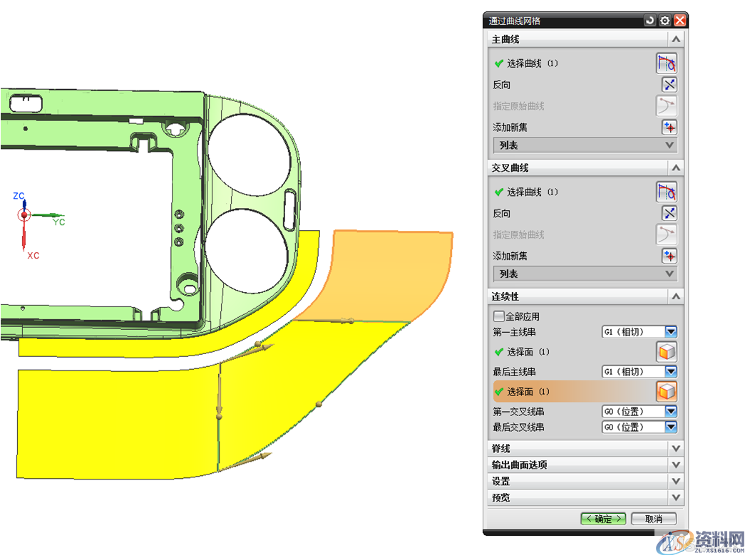
Task: Click the reset dialog arrow icon
Action: (x=649, y=21)
